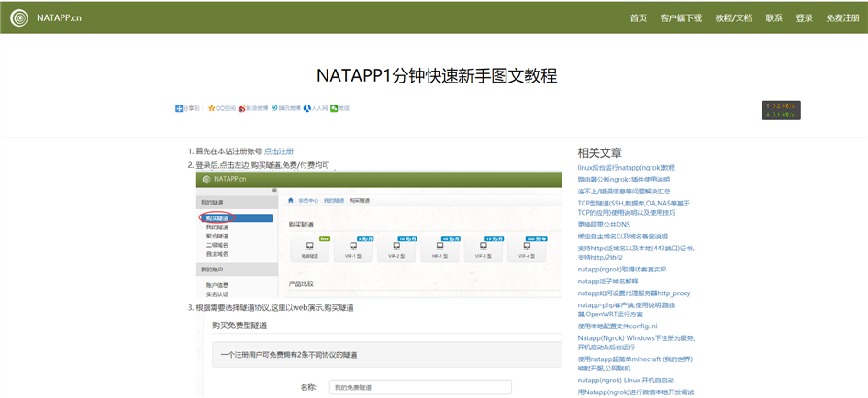
Task: Open 免费注册 in the top navigation
Action: pyautogui.click(x=842, y=17)
